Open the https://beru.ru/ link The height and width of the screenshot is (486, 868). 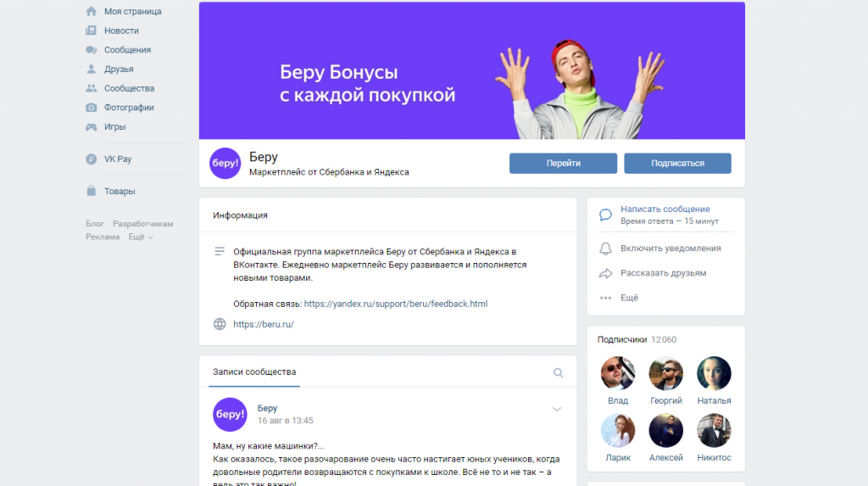click(x=264, y=324)
